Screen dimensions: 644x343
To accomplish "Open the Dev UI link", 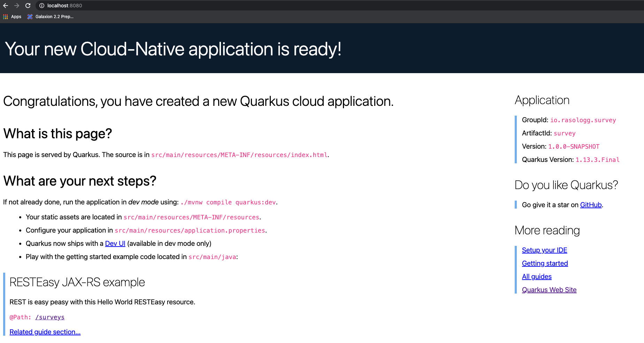I will [x=115, y=243].
